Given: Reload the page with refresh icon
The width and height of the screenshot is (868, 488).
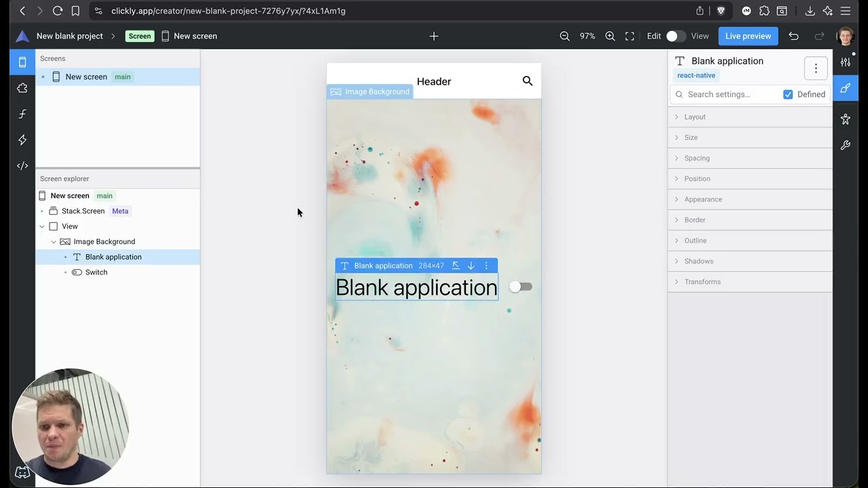Looking at the screenshot, I should pos(58,11).
